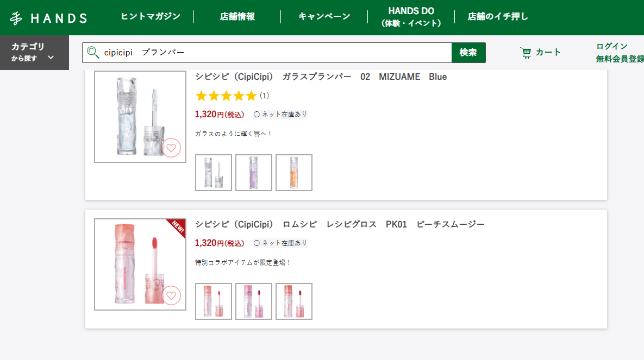Click 無料会員登録 link
Image resolution: width=644 pixels, height=360 pixels.
pyautogui.click(x=620, y=59)
